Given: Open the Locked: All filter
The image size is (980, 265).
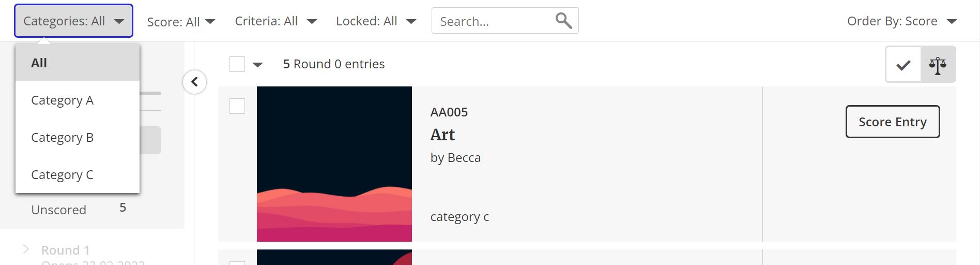Looking at the screenshot, I should click(x=376, y=21).
